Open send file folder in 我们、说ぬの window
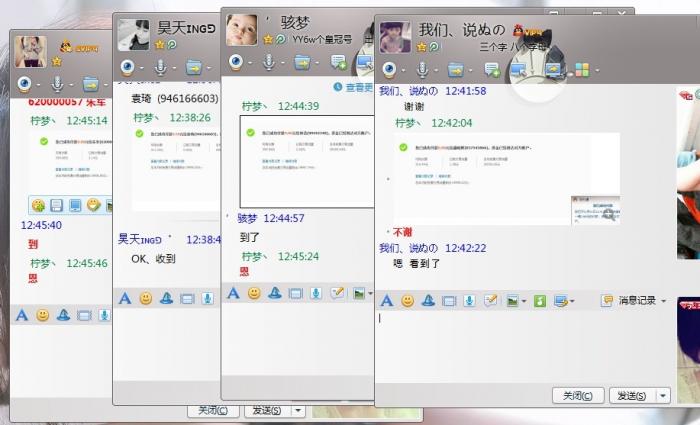 click(455, 70)
